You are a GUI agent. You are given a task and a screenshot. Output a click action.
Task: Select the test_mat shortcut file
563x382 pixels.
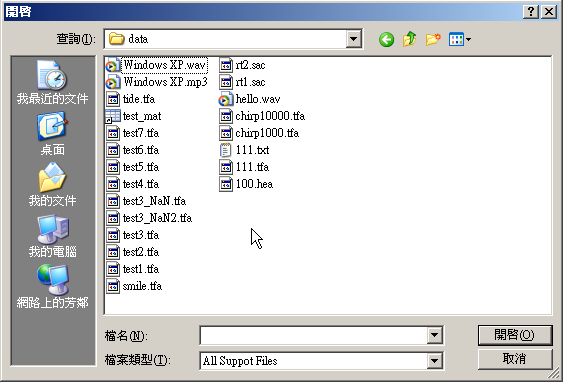click(x=134, y=116)
